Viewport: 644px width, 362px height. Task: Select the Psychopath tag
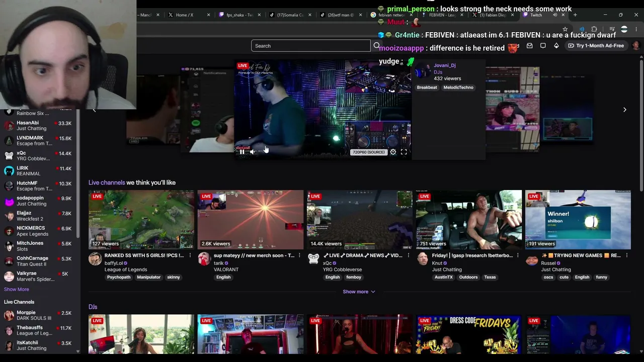coord(119,277)
